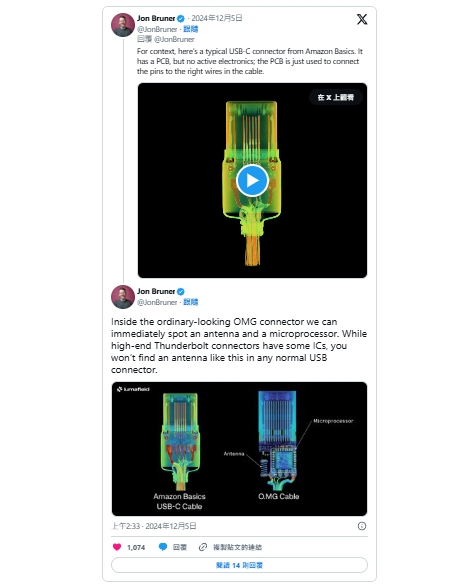
Task: Click the copy link chain icon
Action: (203, 547)
